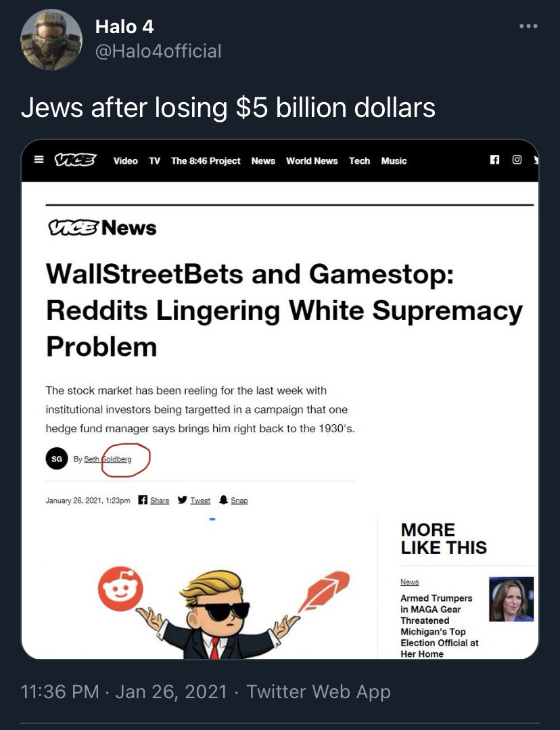Click the Seth Goldberg author link
This screenshot has height=730, width=560.
click(x=108, y=459)
